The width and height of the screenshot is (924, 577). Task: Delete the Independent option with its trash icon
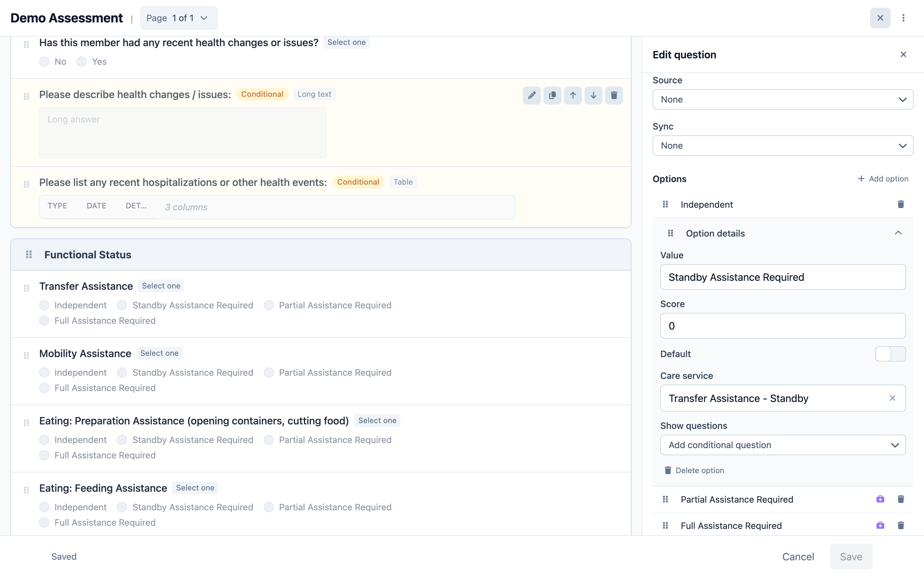pyautogui.click(x=901, y=204)
